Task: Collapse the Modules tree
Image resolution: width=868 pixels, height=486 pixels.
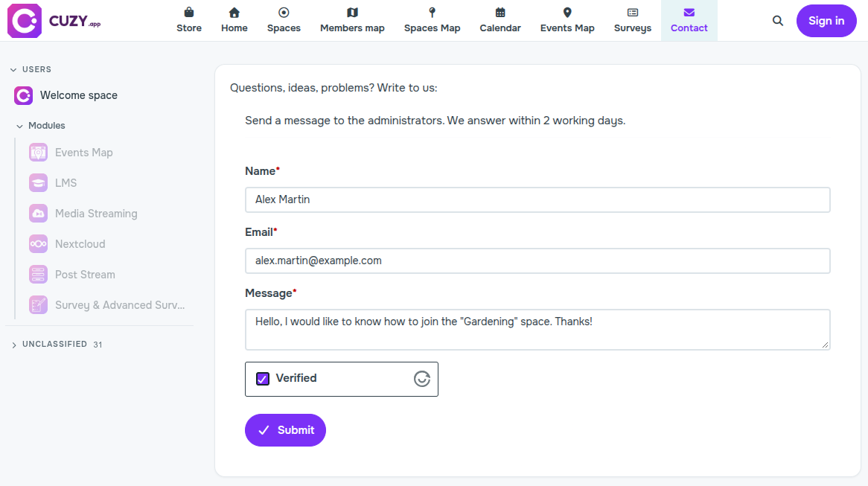Action: pyautogui.click(x=19, y=127)
